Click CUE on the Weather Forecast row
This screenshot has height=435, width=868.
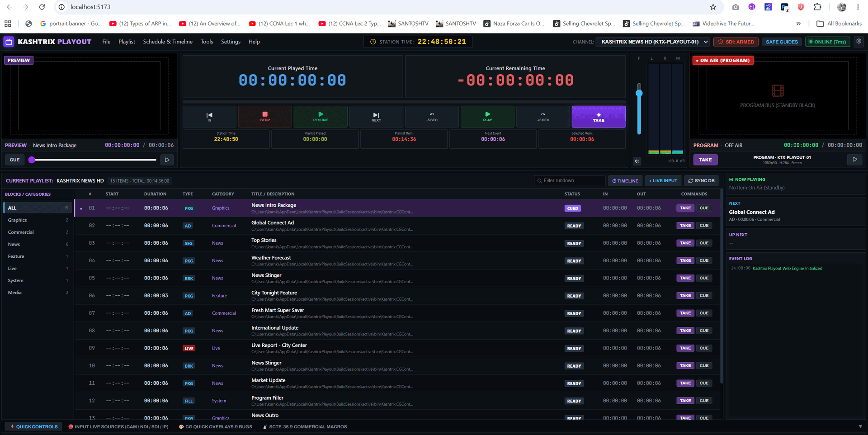click(x=704, y=260)
